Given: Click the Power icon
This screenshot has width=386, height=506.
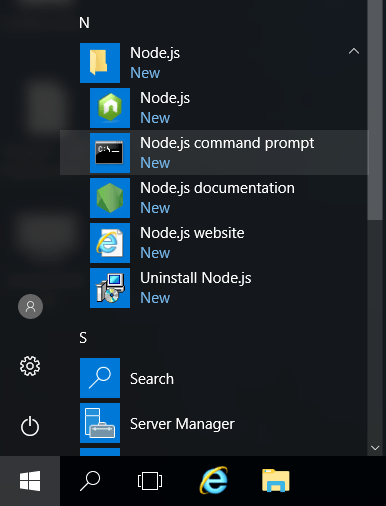Looking at the screenshot, I should click(30, 426).
